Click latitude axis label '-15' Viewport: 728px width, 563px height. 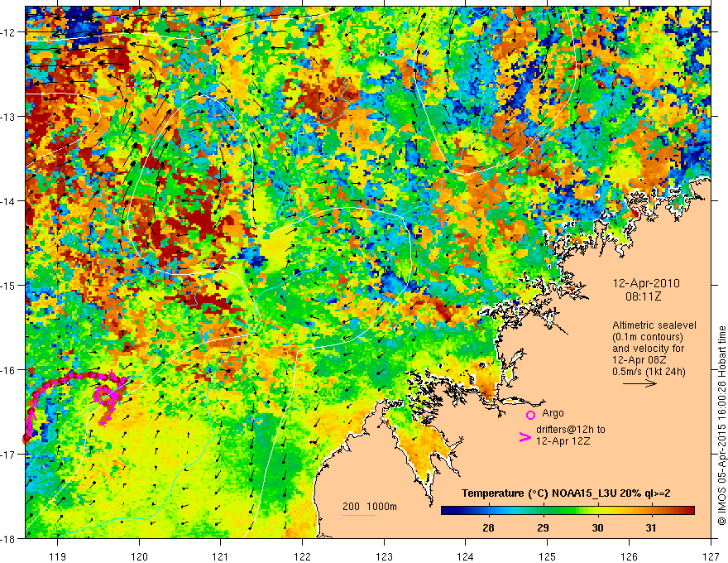point(8,285)
